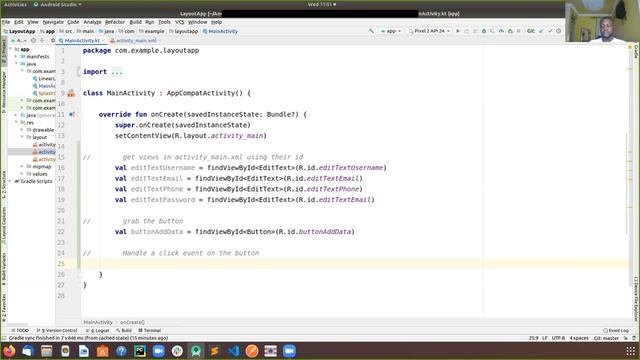The height and width of the screenshot is (360, 640).
Task: Open Sublime Text from the dock
Action: [215, 351]
